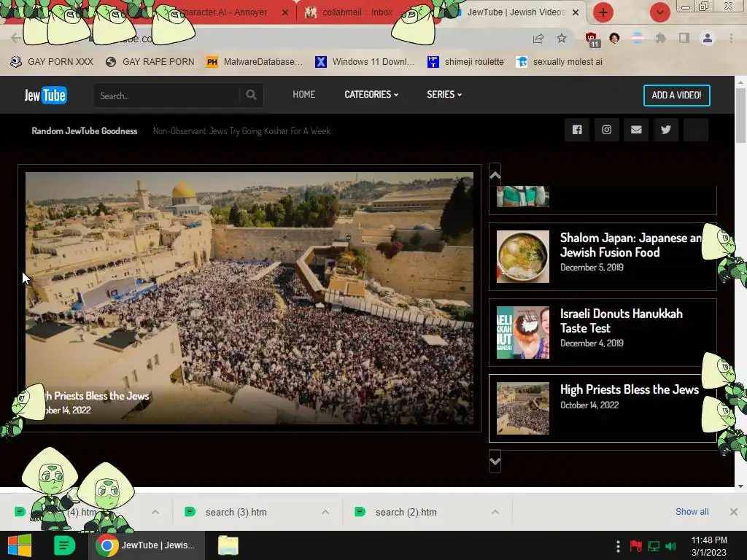The image size is (747, 560).
Task: Click Random JewTube Goodness label
Action: (85, 131)
